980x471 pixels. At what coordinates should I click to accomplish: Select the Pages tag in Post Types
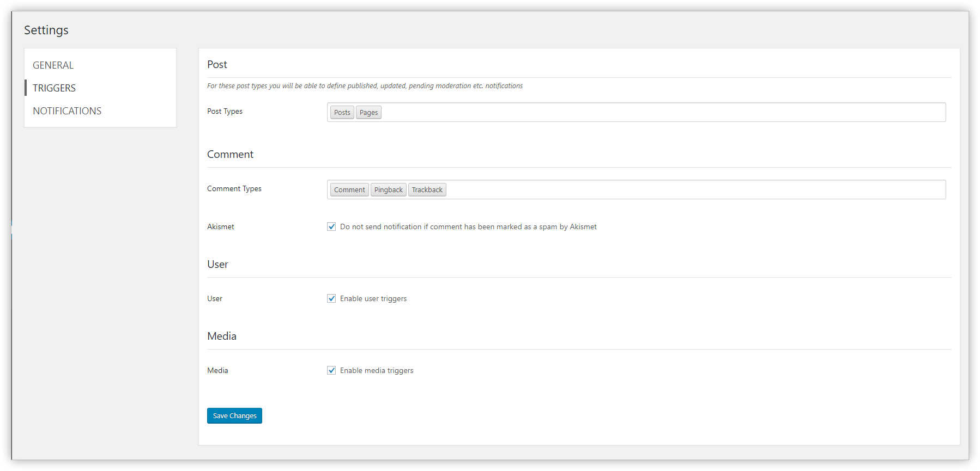[368, 113]
